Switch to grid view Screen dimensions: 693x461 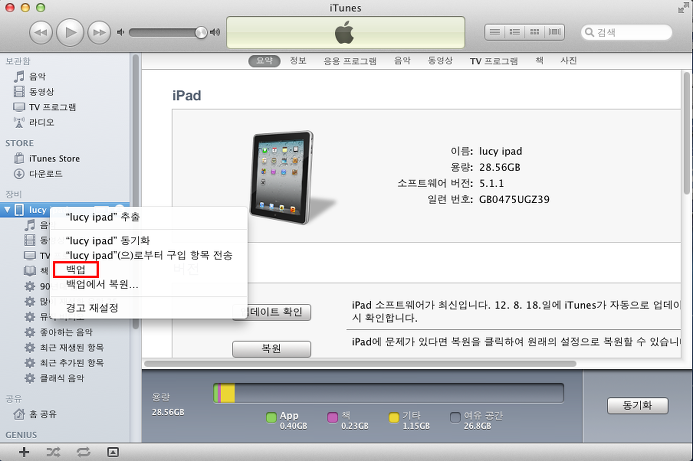[x=534, y=32]
